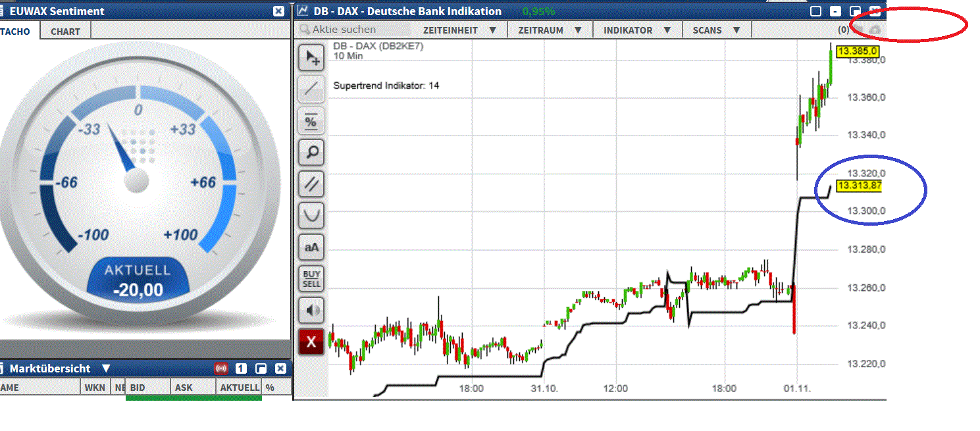Click the Supertrend Indikator: 14 label
This screenshot has height=431, width=980.
(x=385, y=86)
